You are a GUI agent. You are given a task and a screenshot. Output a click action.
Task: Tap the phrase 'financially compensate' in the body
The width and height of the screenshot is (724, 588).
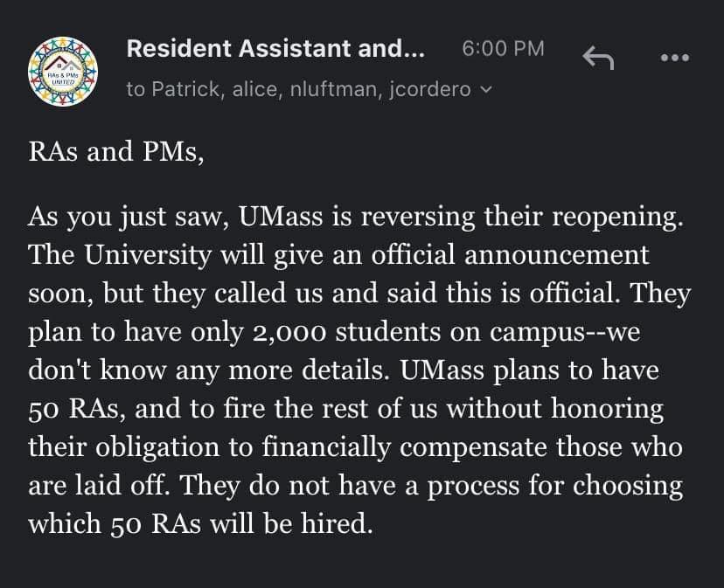point(404,447)
